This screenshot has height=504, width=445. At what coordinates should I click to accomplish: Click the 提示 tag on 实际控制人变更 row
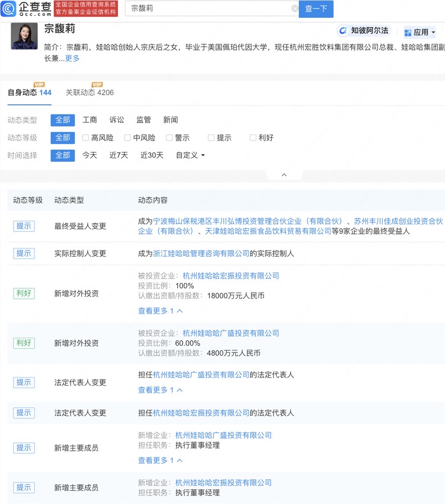tap(24, 254)
